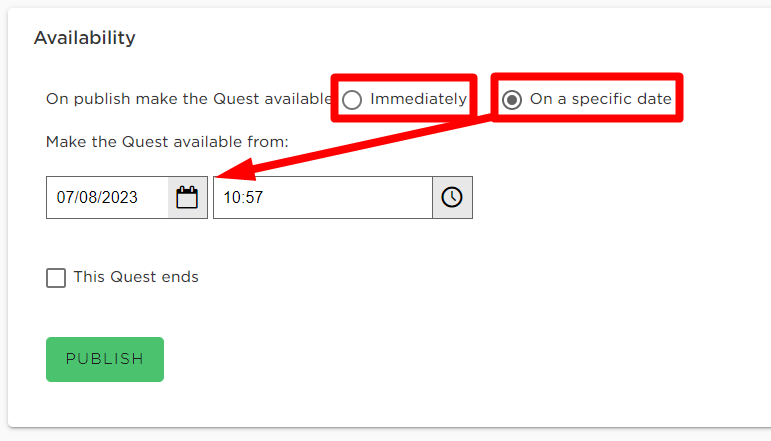
Task: Click the On a specific date label text
Action: click(600, 99)
